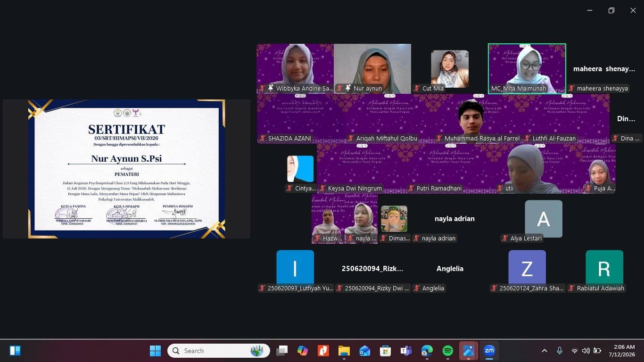644x362 pixels.
Task: Click the 'SHAZIDA AZANI' name label
Action: pyautogui.click(x=289, y=138)
